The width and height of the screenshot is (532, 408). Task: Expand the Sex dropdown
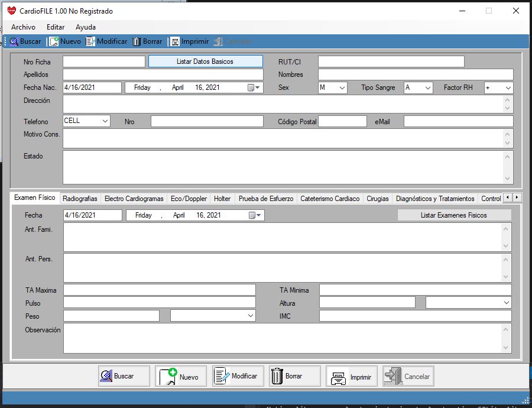pyautogui.click(x=342, y=88)
